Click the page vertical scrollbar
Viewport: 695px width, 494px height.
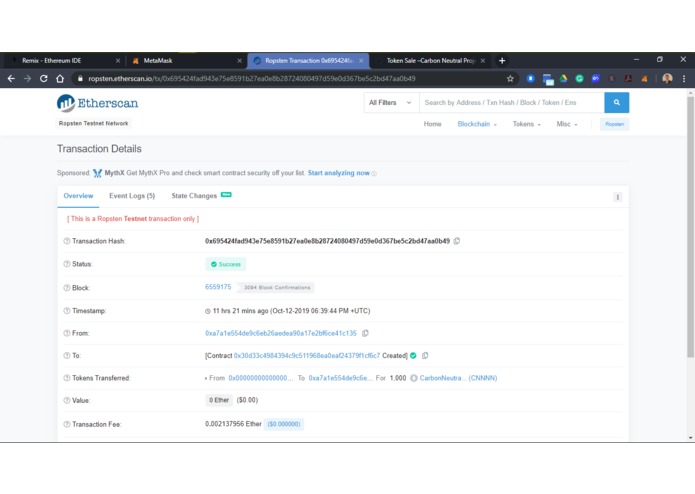tap(690, 226)
